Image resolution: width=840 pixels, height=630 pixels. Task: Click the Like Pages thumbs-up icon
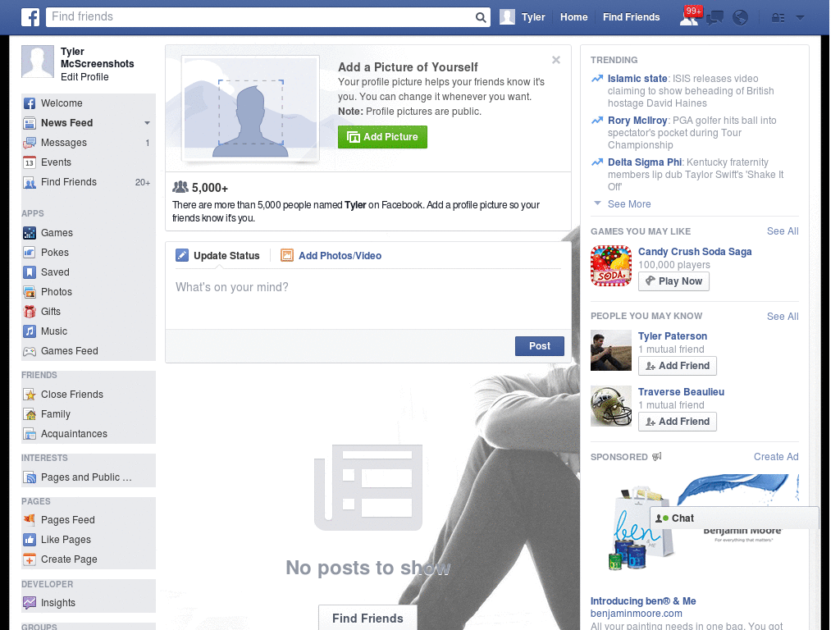point(30,540)
